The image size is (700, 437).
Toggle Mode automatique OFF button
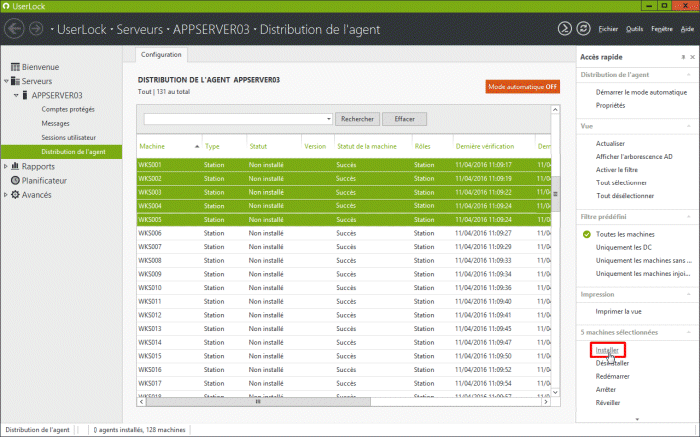pos(523,87)
